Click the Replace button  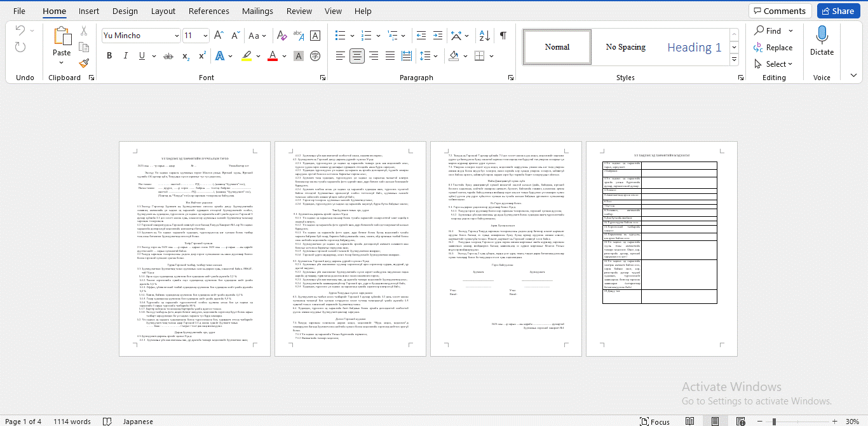point(773,48)
